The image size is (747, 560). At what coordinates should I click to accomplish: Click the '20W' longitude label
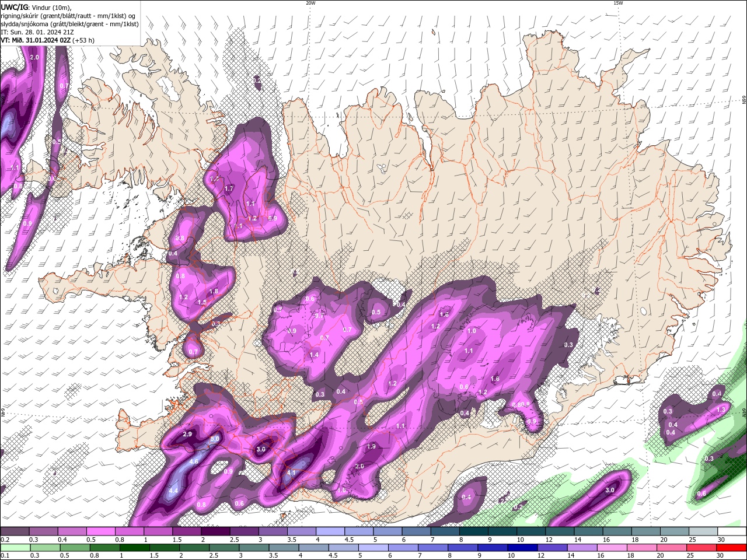point(310,2)
